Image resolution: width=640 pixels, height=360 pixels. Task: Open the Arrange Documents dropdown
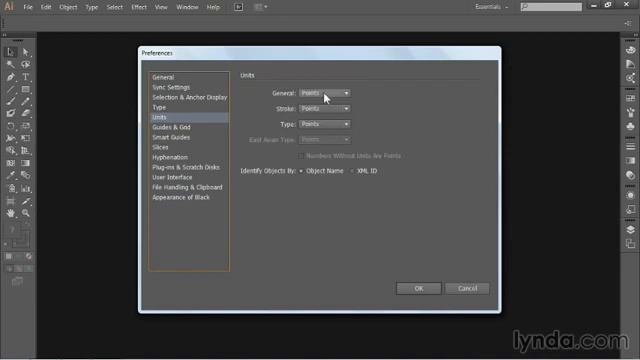pyautogui.click(x=260, y=7)
